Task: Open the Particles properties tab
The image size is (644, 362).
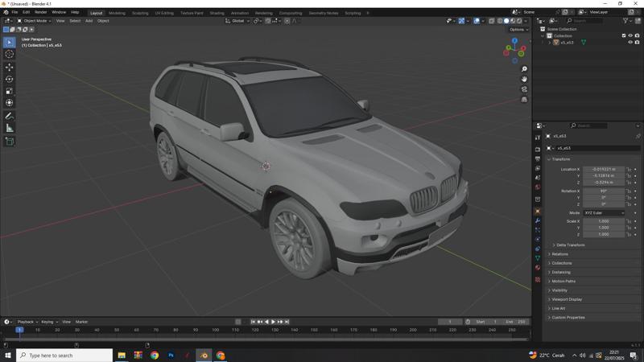Action: pos(538,230)
